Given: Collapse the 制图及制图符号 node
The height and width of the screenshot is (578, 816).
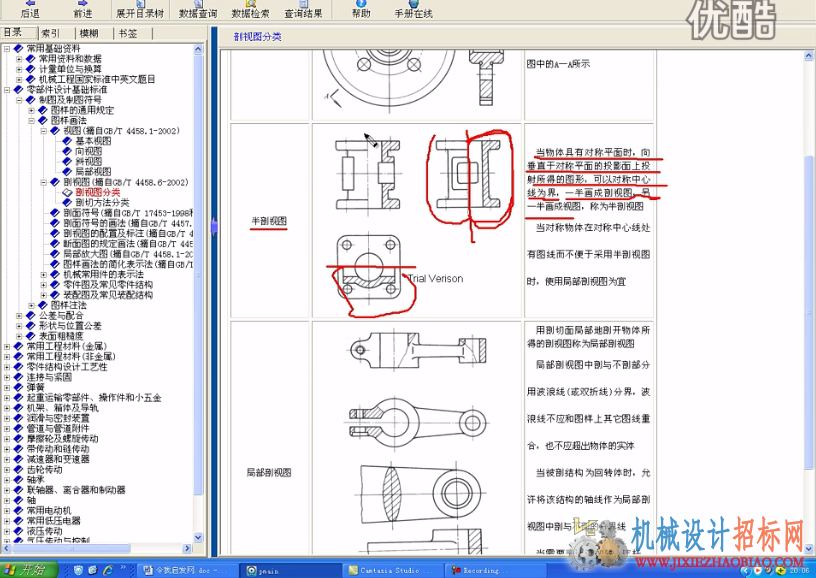Looking at the screenshot, I should point(19,100).
